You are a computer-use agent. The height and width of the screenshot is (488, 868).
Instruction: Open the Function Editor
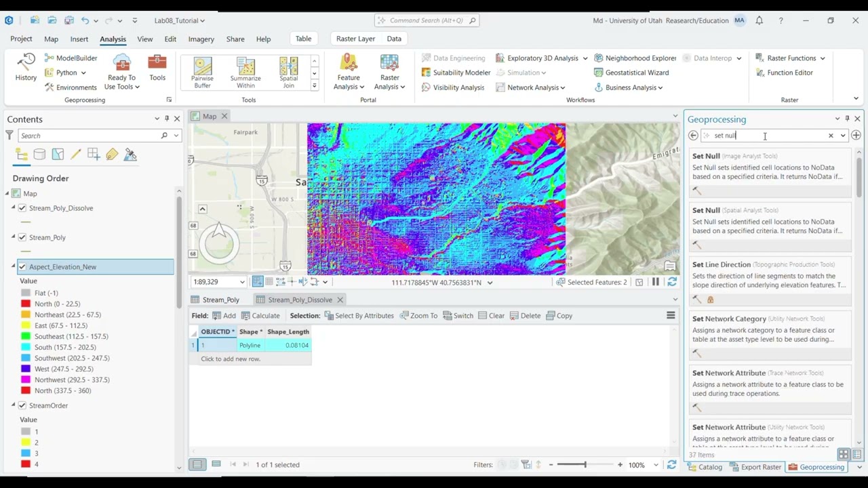click(783, 73)
